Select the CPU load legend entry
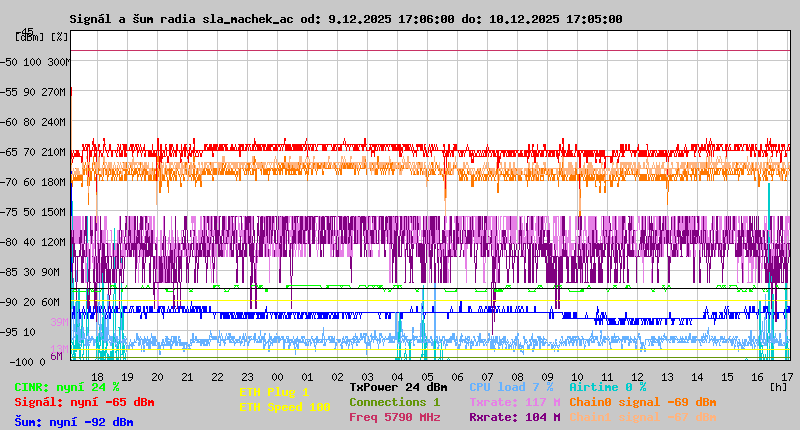 click(x=511, y=386)
